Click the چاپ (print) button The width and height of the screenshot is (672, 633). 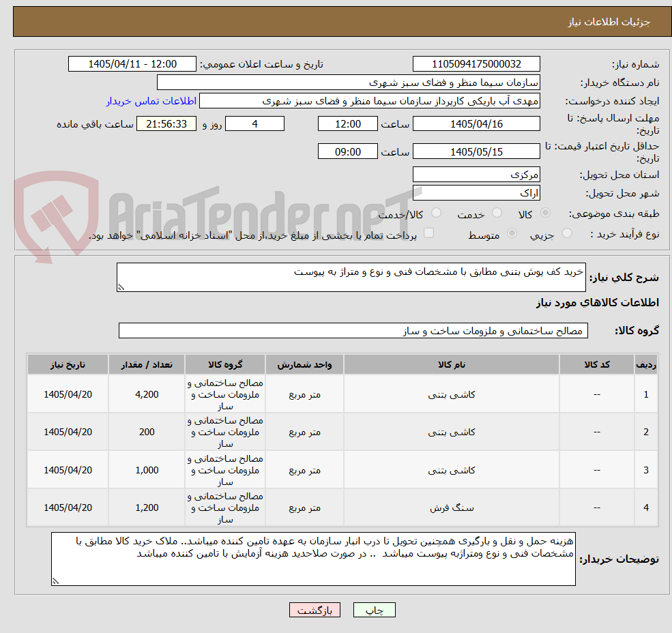pyautogui.click(x=374, y=610)
